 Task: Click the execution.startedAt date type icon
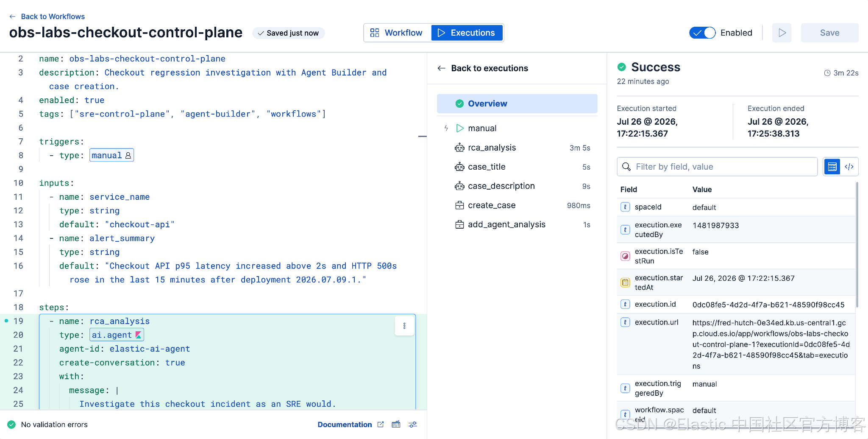pyautogui.click(x=625, y=282)
